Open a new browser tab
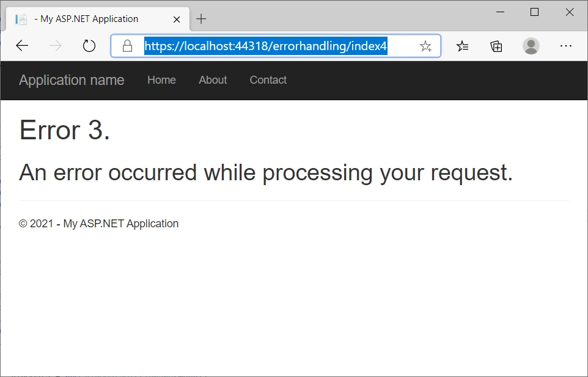Image resolution: width=588 pixels, height=377 pixels. tap(201, 19)
